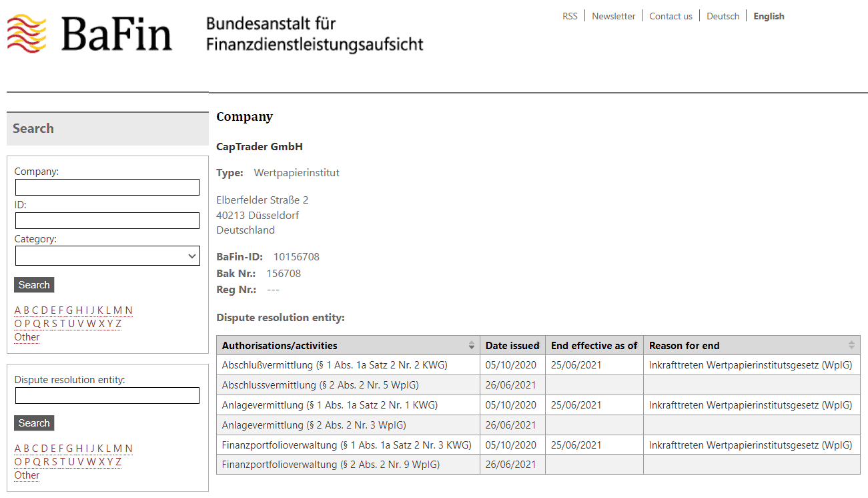Viewport: 868px width, 498px height.
Task: Choose letter Y in dispute resolution index
Action: (x=110, y=462)
